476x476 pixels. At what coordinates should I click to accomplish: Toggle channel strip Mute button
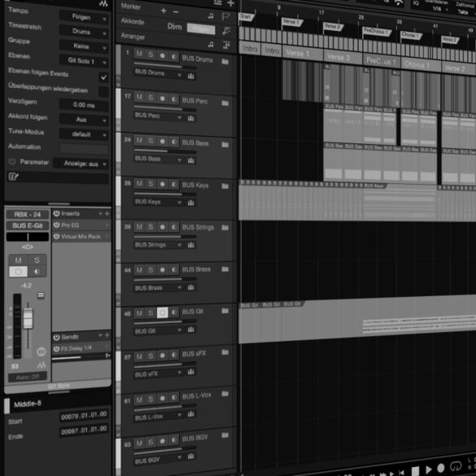point(18,260)
